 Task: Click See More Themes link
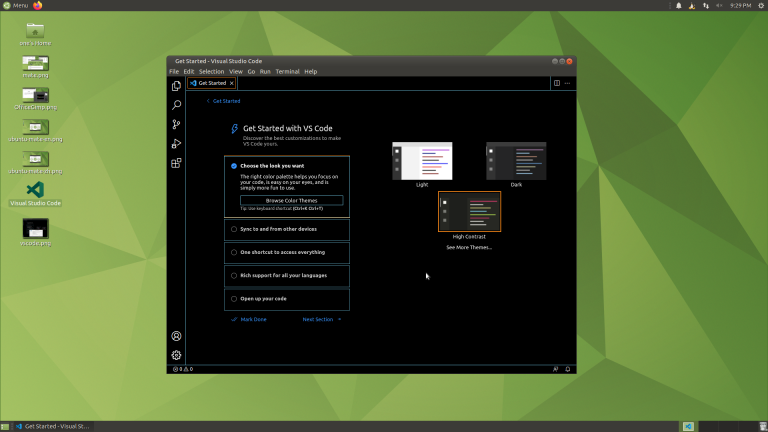[x=469, y=247]
